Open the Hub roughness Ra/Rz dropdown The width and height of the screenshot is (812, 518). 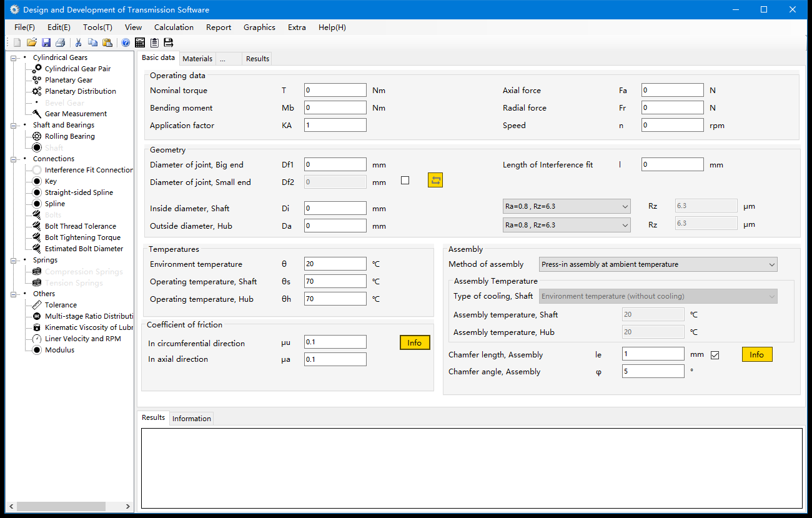567,225
